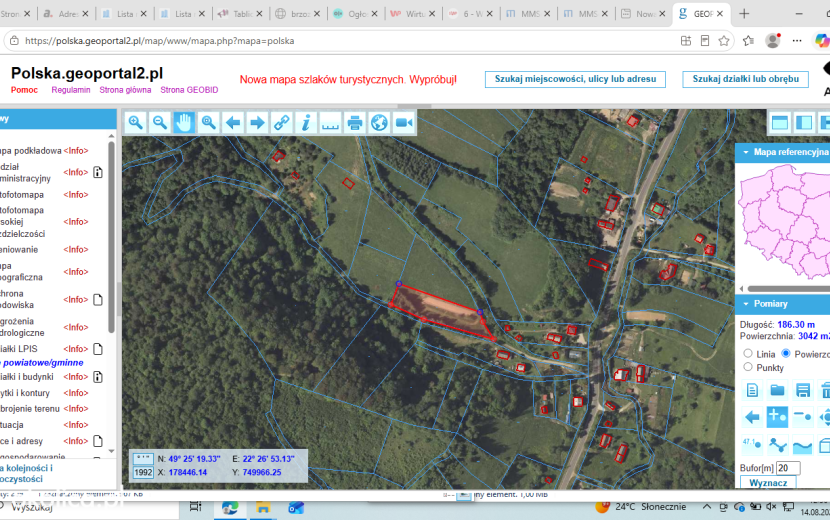Open measurement file via folder icon
This screenshot has width=830, height=520.
coord(777,390)
